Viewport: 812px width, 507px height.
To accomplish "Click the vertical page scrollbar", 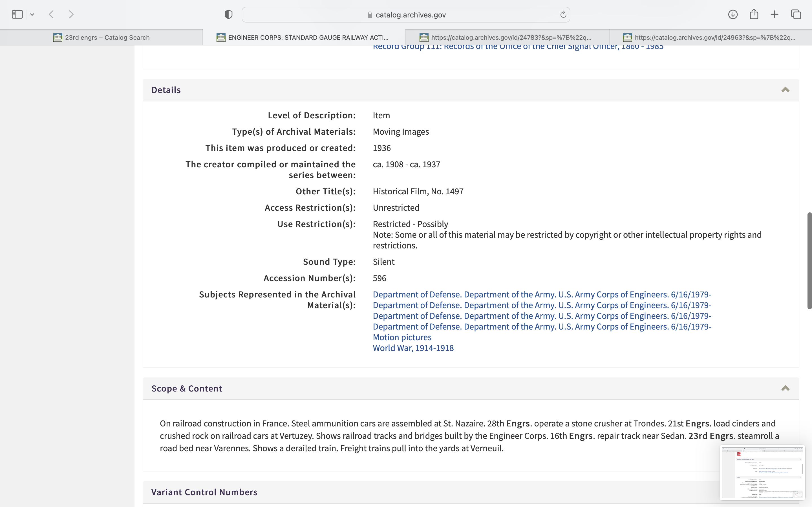I will 809,261.
